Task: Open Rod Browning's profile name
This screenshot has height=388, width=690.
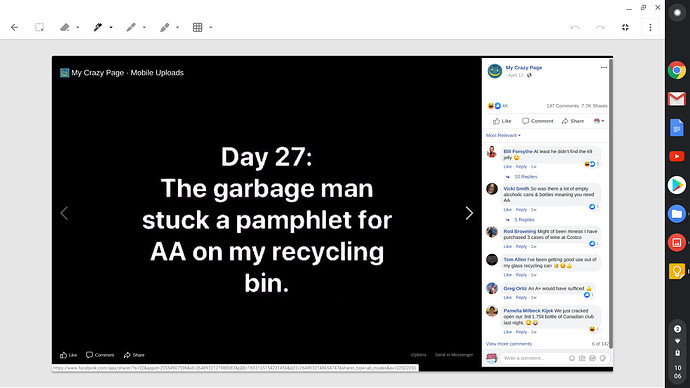Action: [x=520, y=231]
